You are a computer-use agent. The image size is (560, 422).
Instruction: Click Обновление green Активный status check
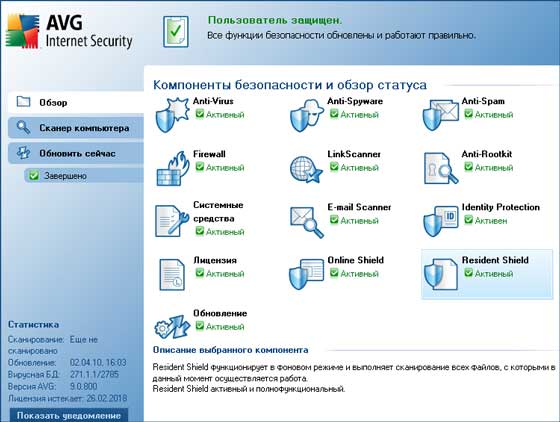point(200,326)
